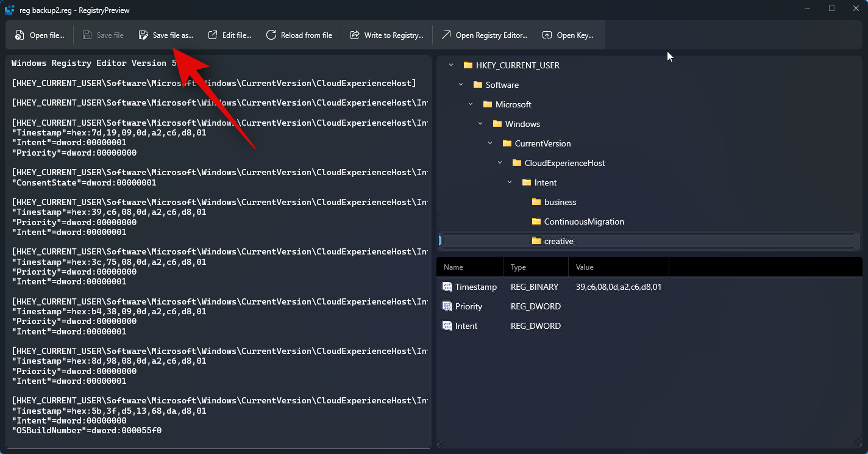Click the Save file as toolbar button
Viewport: 868px width, 454px height.
point(166,35)
